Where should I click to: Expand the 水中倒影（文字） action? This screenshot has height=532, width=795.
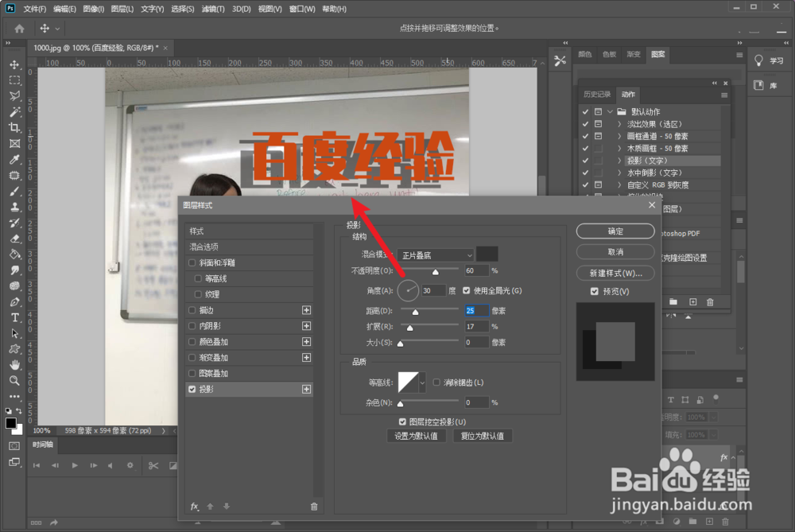tap(619, 173)
